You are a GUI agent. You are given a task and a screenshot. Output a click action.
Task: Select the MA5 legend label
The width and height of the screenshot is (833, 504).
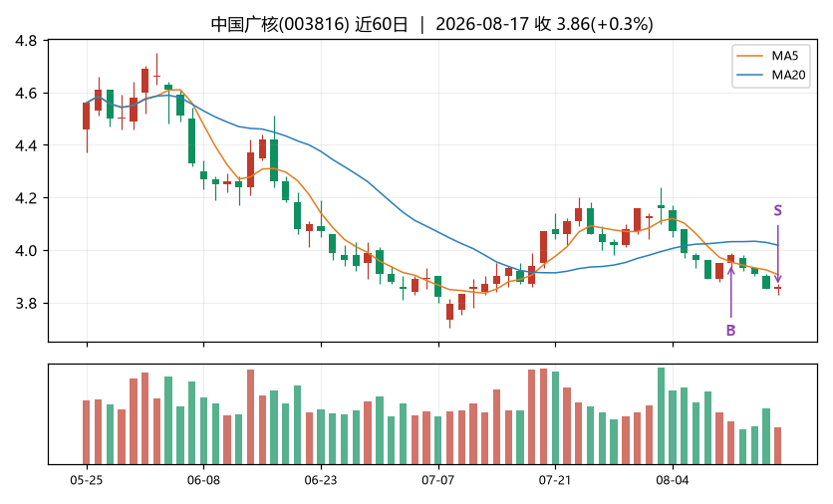tap(784, 56)
